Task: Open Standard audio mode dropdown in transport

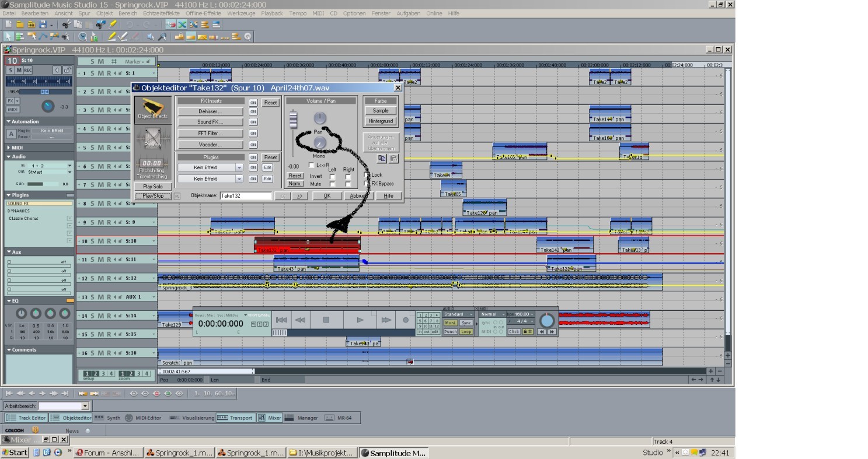Action: point(458,314)
